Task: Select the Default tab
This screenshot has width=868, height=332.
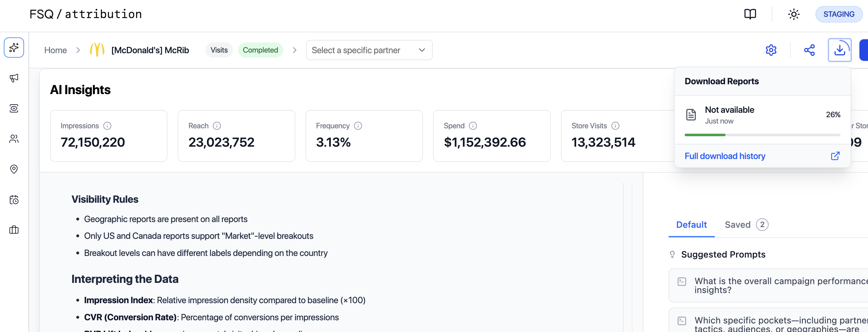Action: (691, 225)
